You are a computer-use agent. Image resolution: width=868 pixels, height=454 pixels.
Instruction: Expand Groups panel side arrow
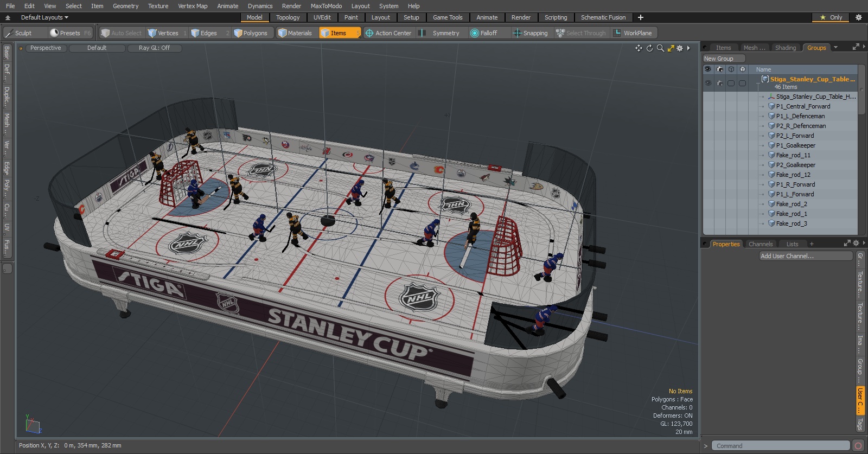pos(864,47)
